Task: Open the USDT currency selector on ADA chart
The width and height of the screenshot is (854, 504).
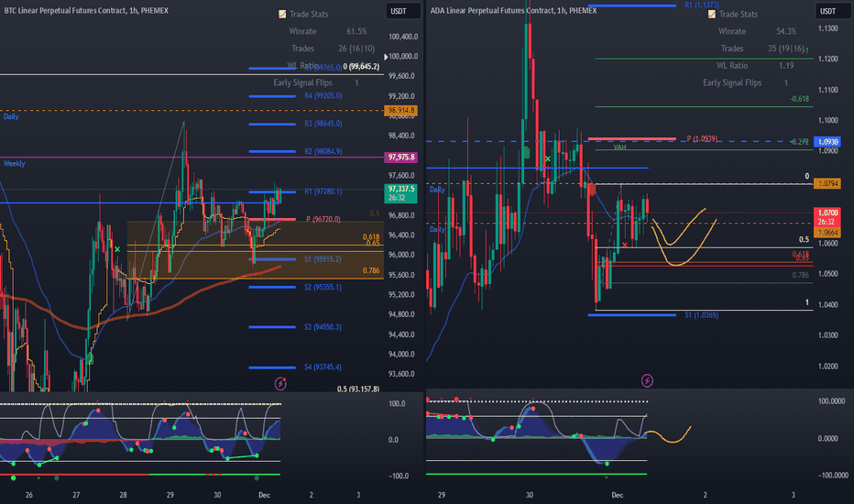Action: [x=832, y=11]
